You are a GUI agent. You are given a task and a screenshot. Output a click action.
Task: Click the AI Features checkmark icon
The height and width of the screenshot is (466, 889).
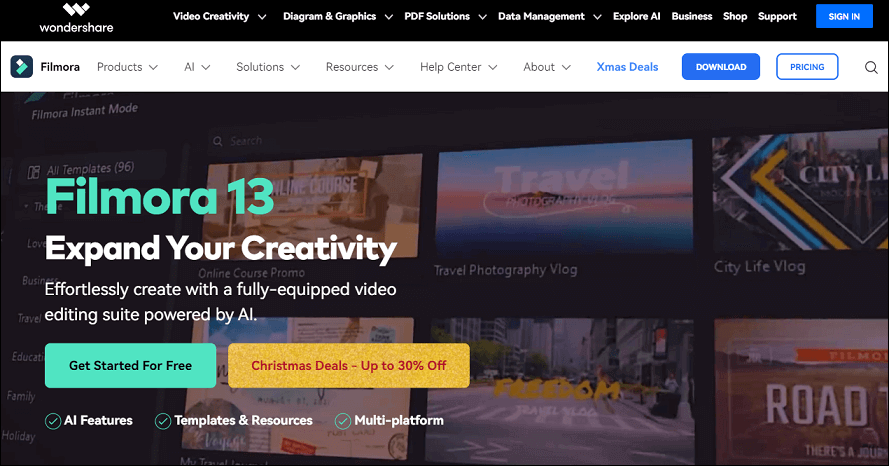[x=53, y=421]
